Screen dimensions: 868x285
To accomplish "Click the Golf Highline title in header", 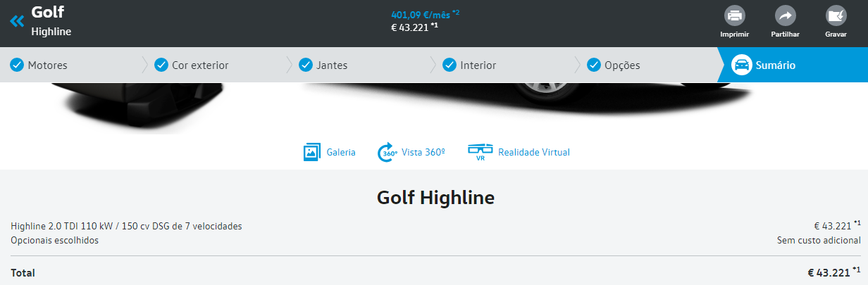I will pos(51,21).
